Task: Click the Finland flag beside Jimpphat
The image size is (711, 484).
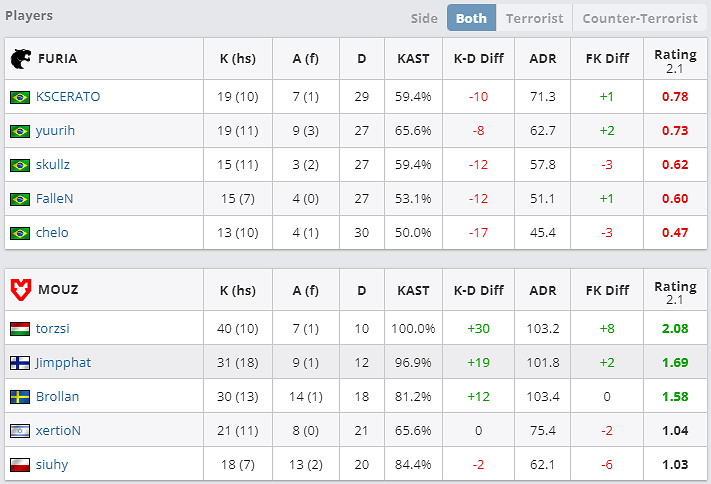Action: point(19,363)
